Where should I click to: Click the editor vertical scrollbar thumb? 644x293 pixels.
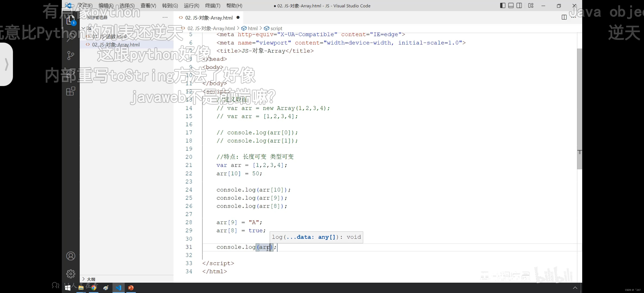pyautogui.click(x=579, y=109)
